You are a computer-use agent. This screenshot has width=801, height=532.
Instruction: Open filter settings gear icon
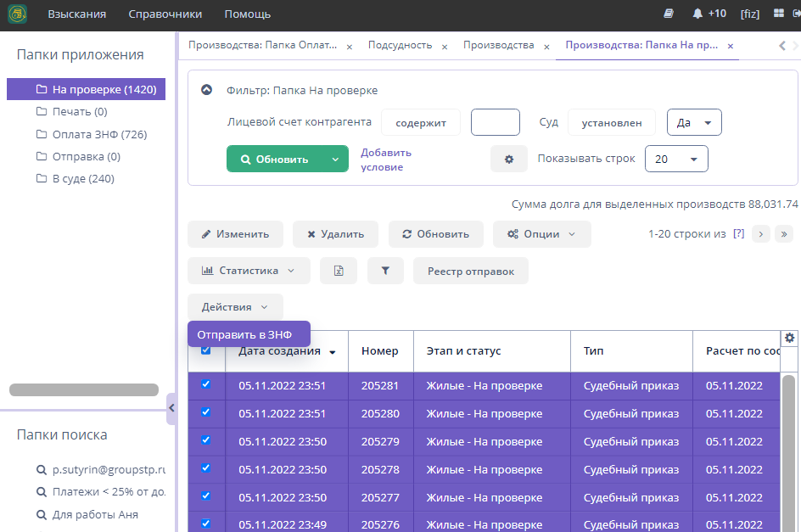pos(509,159)
